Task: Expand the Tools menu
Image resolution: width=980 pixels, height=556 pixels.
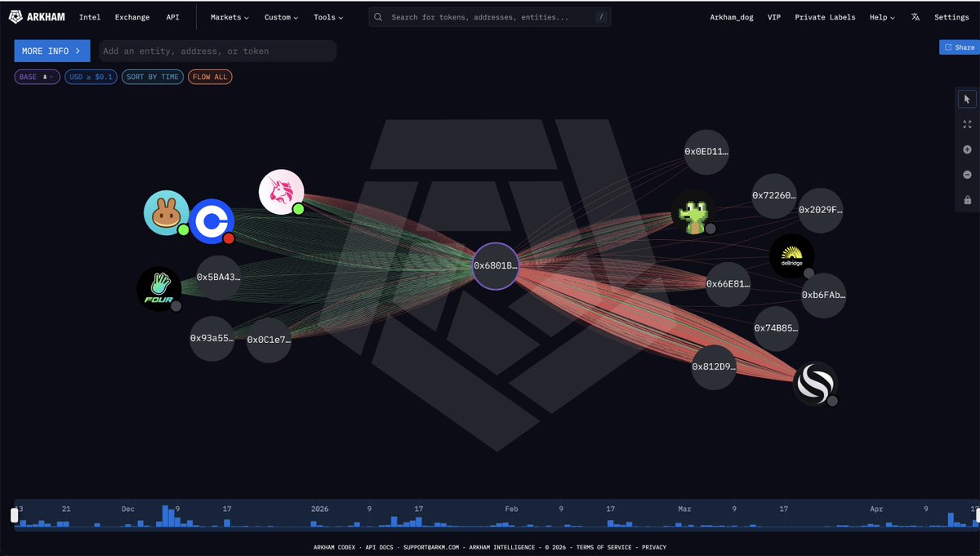Action: 328,17
